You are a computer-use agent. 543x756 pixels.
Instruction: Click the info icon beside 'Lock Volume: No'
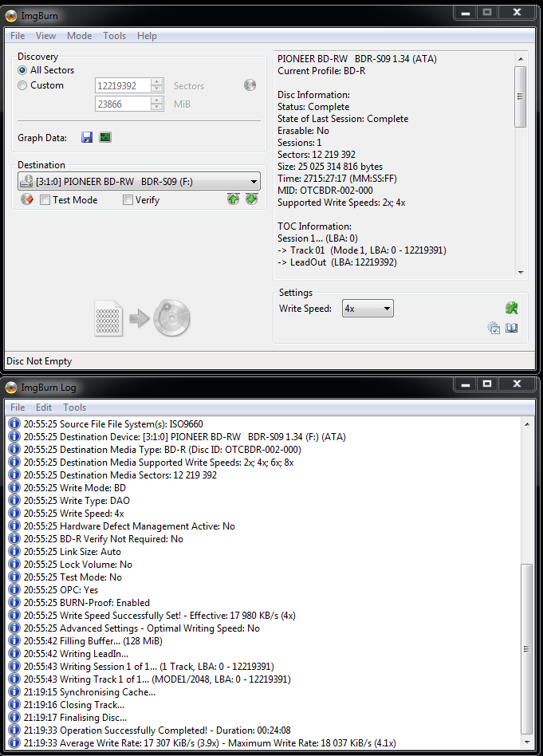pos(14,565)
